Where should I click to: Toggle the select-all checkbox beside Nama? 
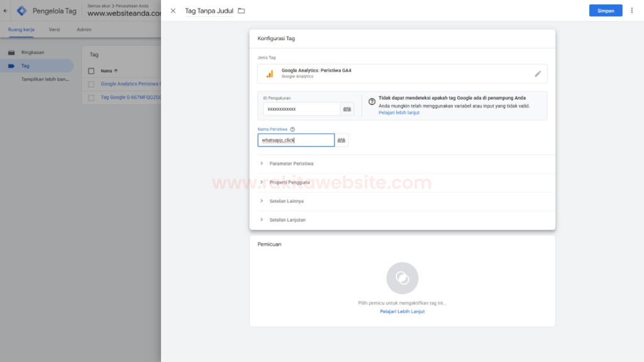(x=91, y=71)
